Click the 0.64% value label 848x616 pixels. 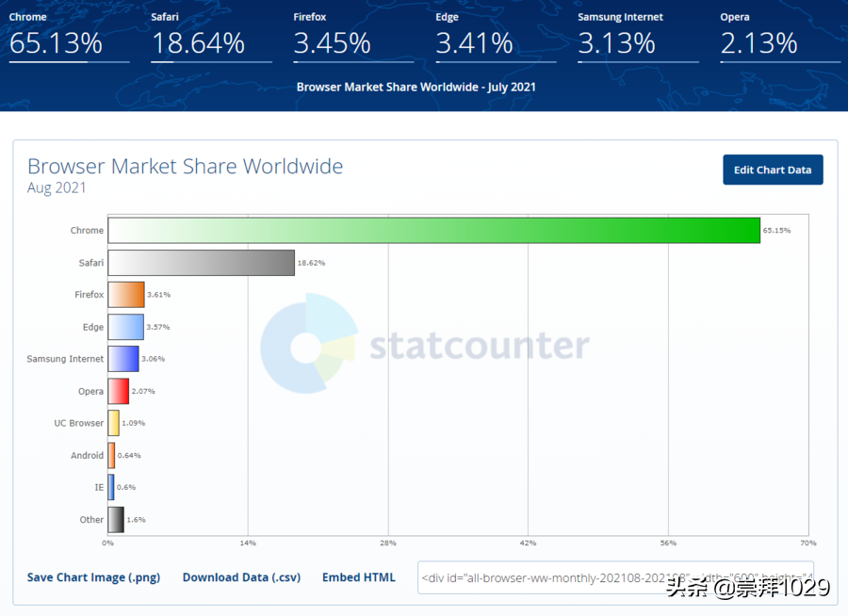point(129,455)
